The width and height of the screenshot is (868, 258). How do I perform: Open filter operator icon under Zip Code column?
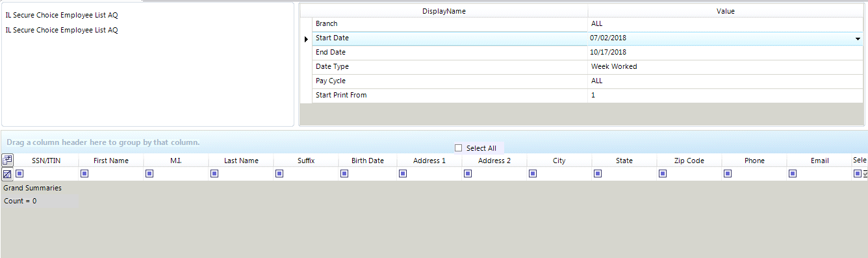(x=663, y=174)
